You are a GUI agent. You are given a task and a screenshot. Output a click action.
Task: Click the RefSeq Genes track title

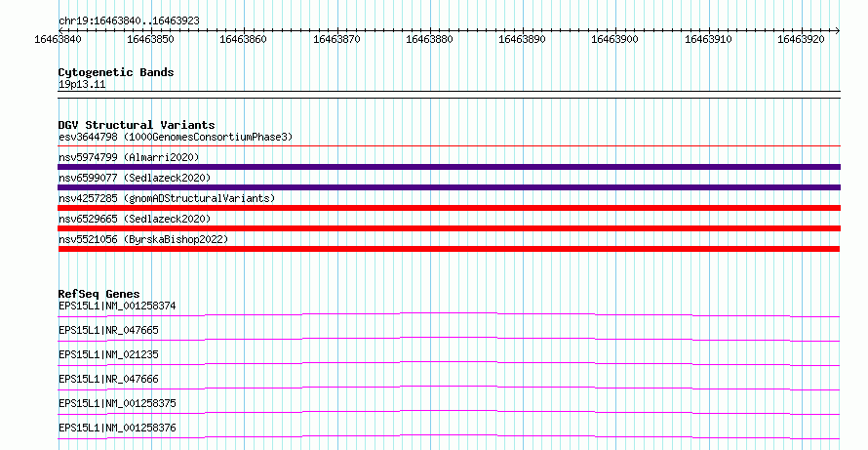point(99,294)
